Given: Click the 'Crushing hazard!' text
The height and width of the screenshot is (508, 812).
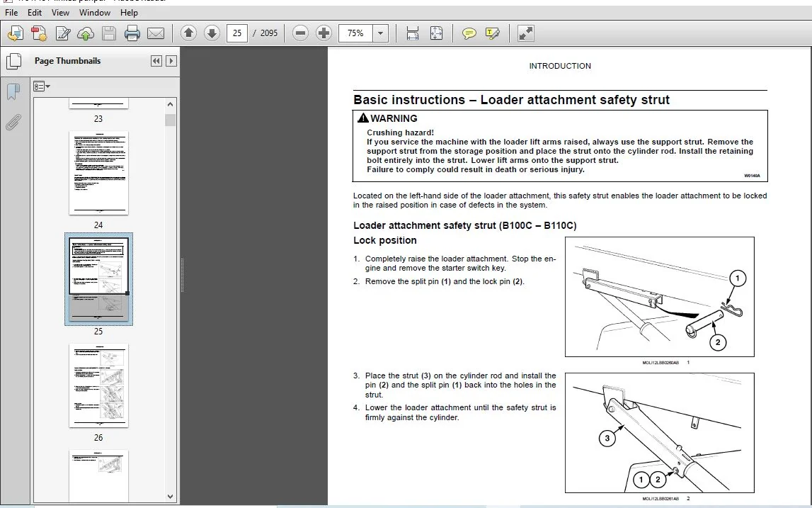Looking at the screenshot, I should tap(400, 132).
